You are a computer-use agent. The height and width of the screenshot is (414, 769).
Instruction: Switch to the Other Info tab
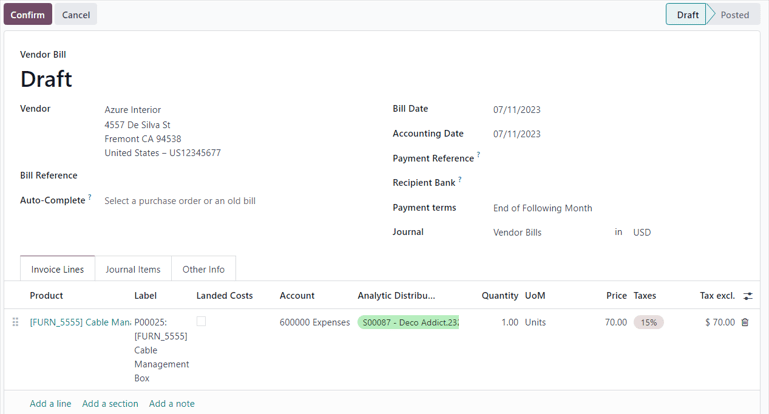pyautogui.click(x=203, y=269)
